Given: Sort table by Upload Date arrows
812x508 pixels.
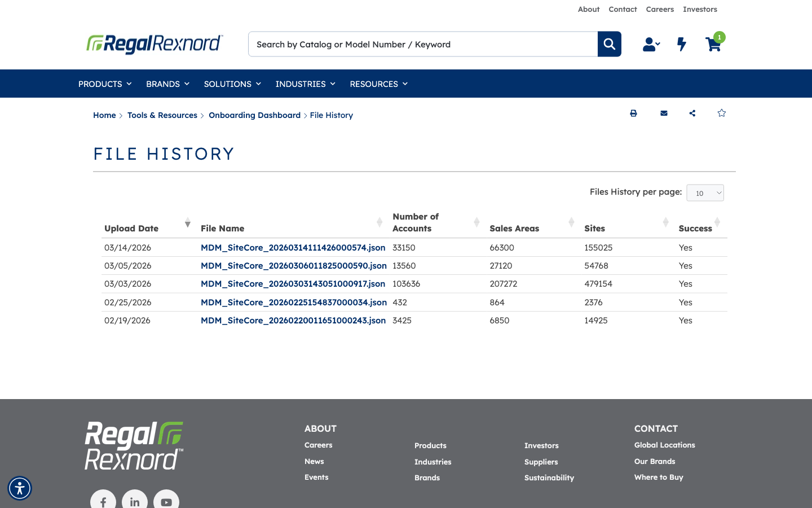Looking at the screenshot, I should coord(187,223).
